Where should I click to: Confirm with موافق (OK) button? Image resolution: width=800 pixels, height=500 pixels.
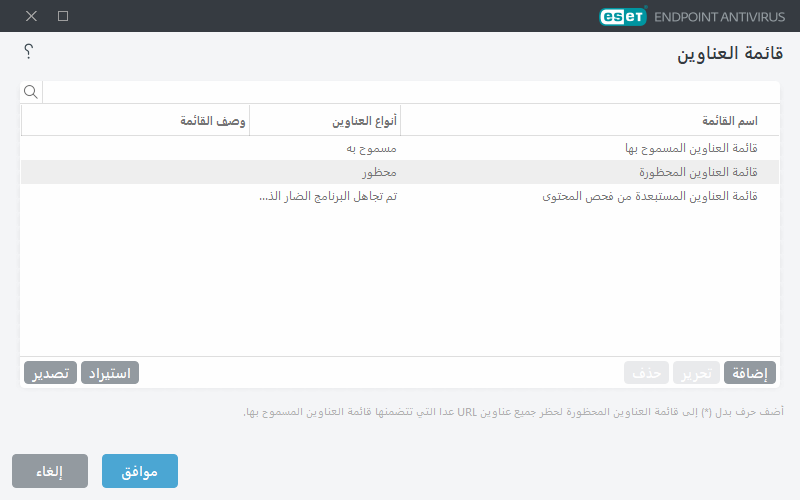pyautogui.click(x=140, y=471)
